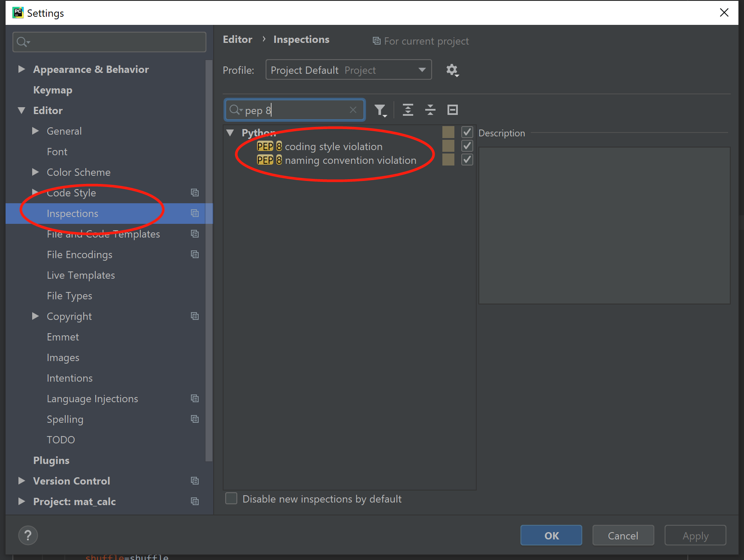Expand all inspection groups icon

408,110
